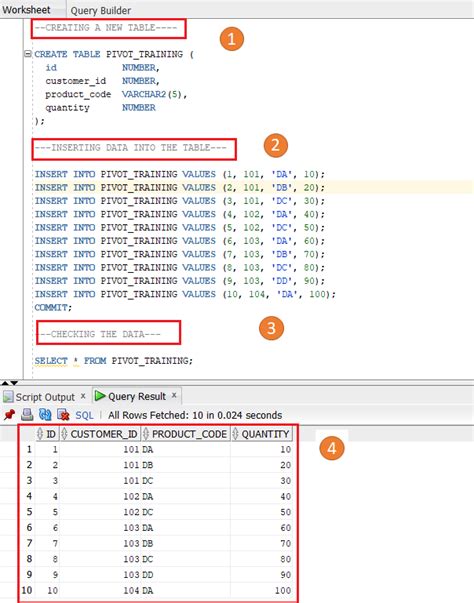Click the CREATE TABLE PIVOT_TRAINING line

click(114, 54)
